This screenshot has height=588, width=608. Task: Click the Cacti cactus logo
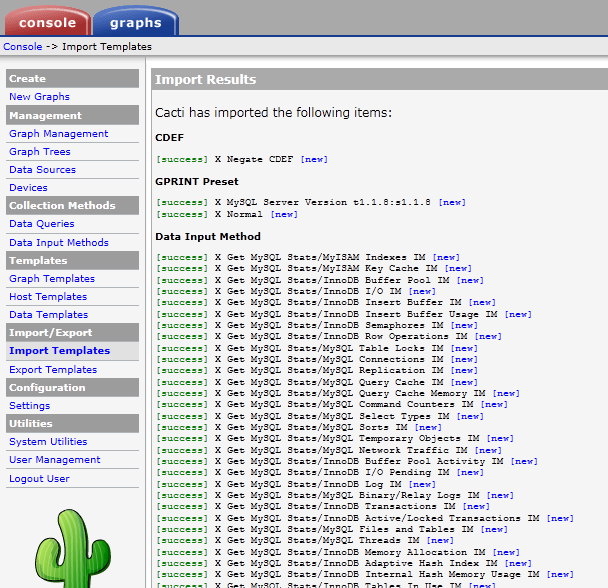point(73,549)
